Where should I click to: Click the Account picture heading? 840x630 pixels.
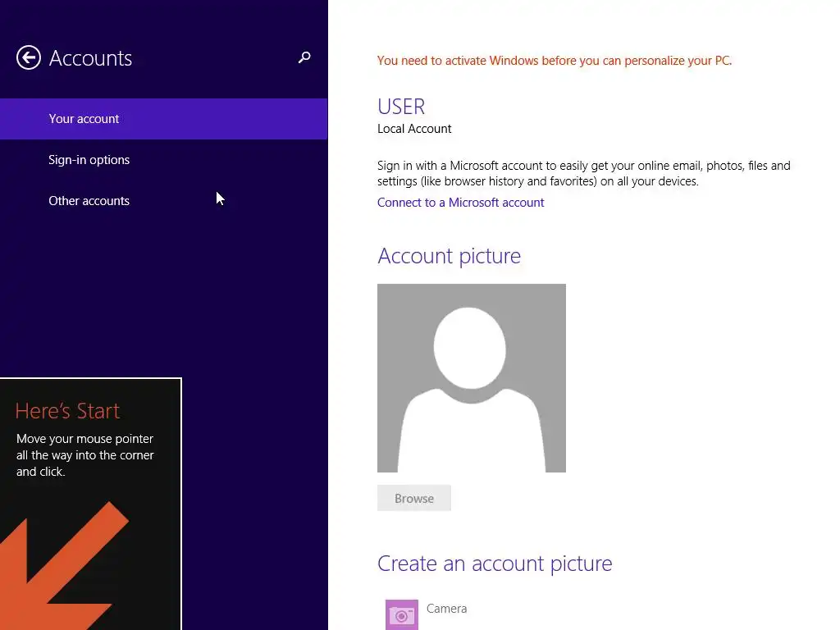pyautogui.click(x=449, y=256)
